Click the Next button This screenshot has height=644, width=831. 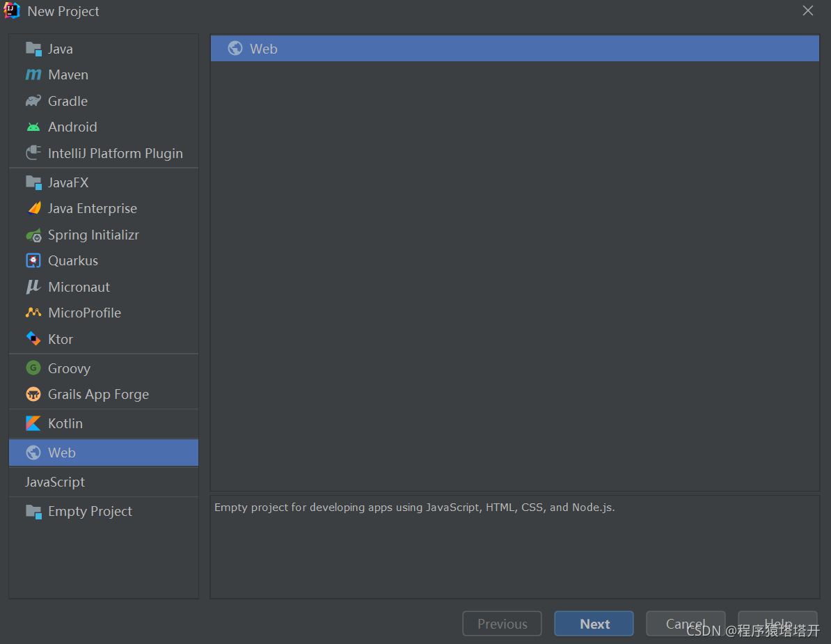point(594,623)
